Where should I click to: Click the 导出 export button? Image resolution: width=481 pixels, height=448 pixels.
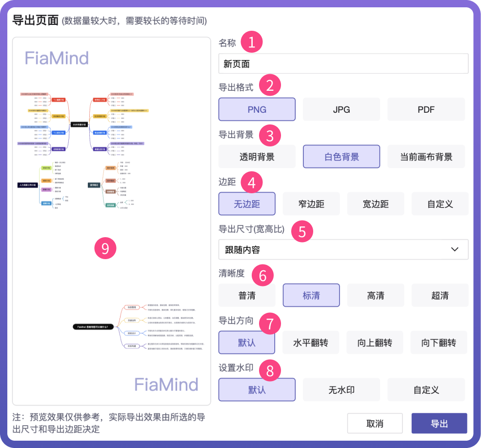click(x=439, y=424)
